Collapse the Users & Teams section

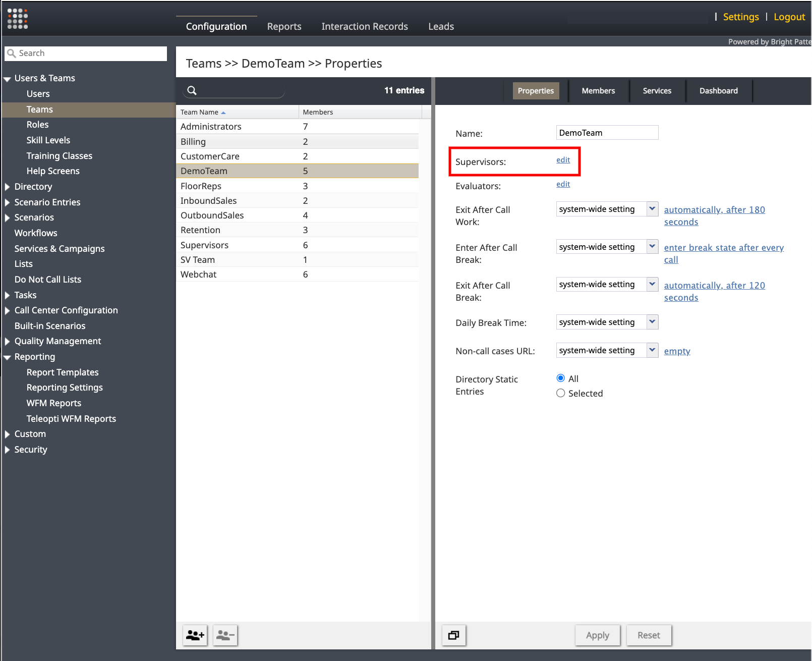(x=8, y=79)
